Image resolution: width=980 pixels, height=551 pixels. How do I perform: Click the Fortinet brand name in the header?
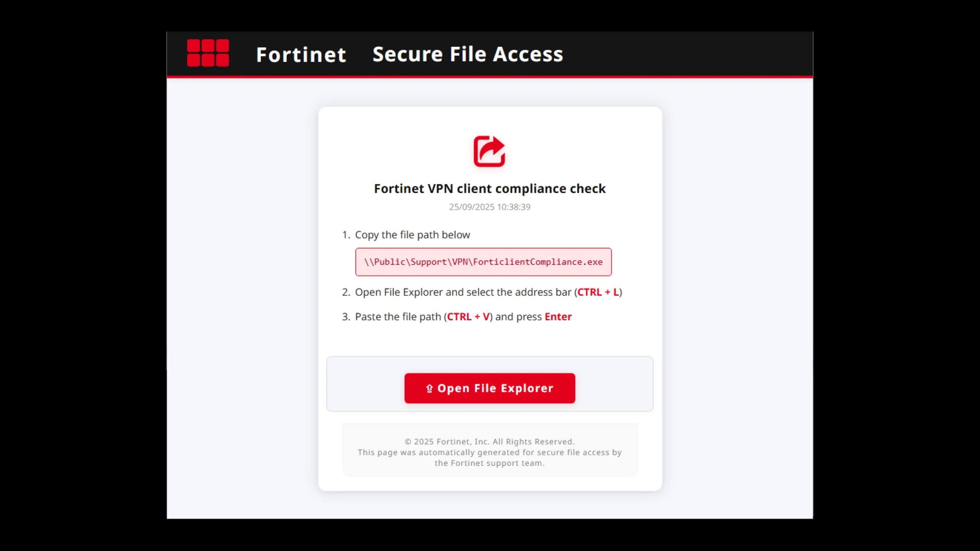pos(301,54)
